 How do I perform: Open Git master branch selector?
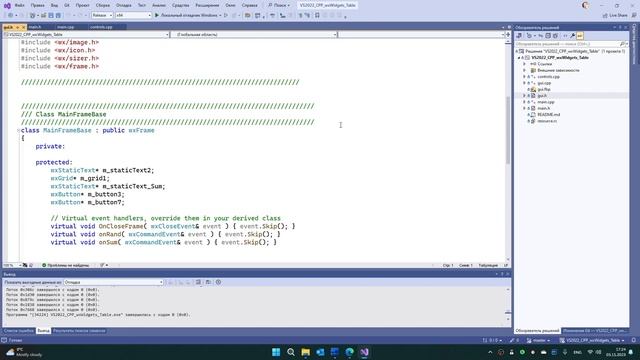pyautogui.click(x=538, y=340)
